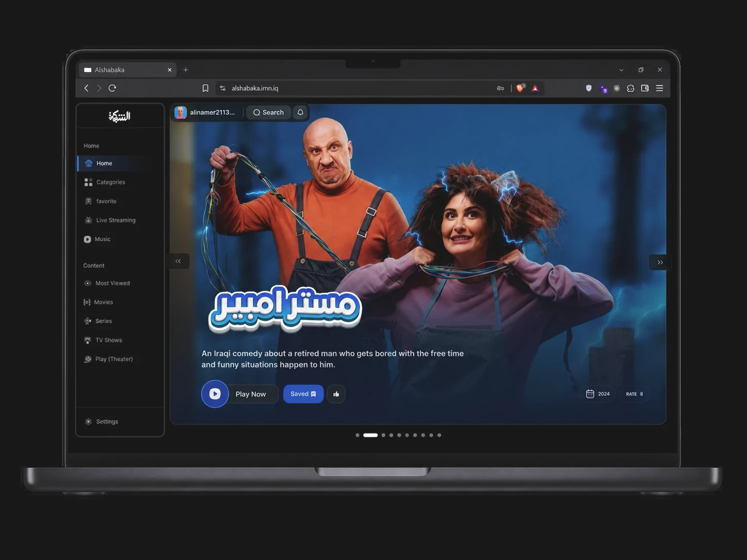Open the Extensions puzzle icon
The image size is (747, 560).
click(x=630, y=88)
